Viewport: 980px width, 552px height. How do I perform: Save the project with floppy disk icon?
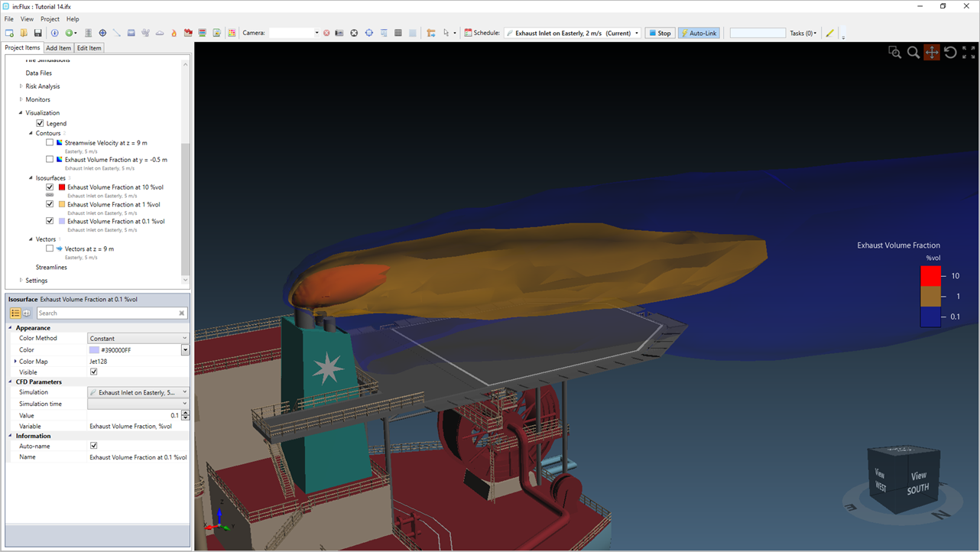[x=37, y=33]
